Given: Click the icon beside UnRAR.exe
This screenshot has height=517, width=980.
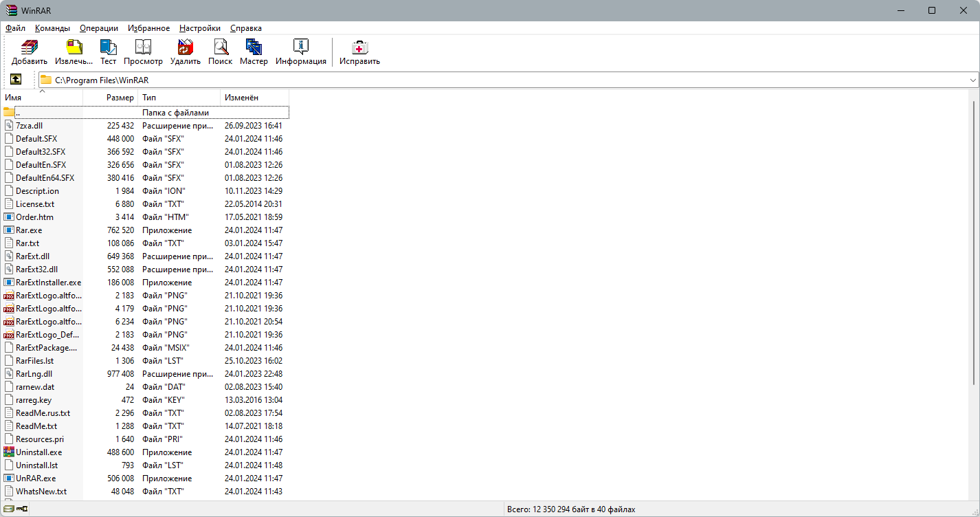Looking at the screenshot, I should pyautogui.click(x=9, y=478).
